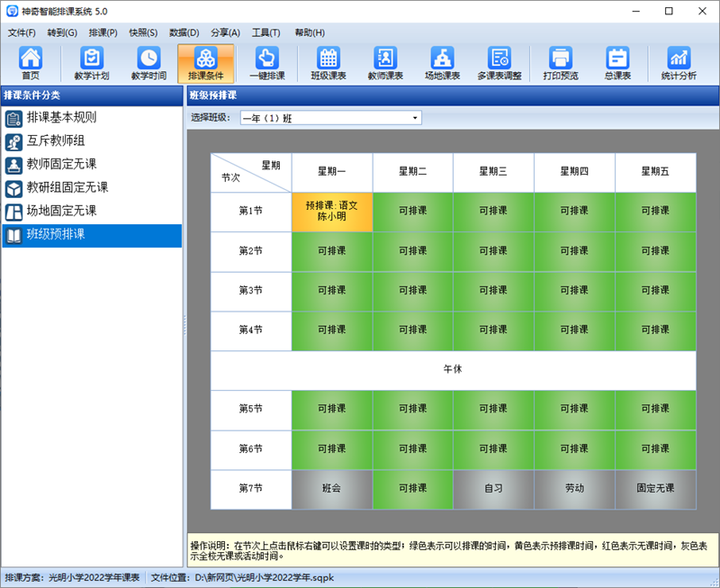Select 场地固定无课 in the category list
The width and height of the screenshot is (720, 588).
[92, 212]
